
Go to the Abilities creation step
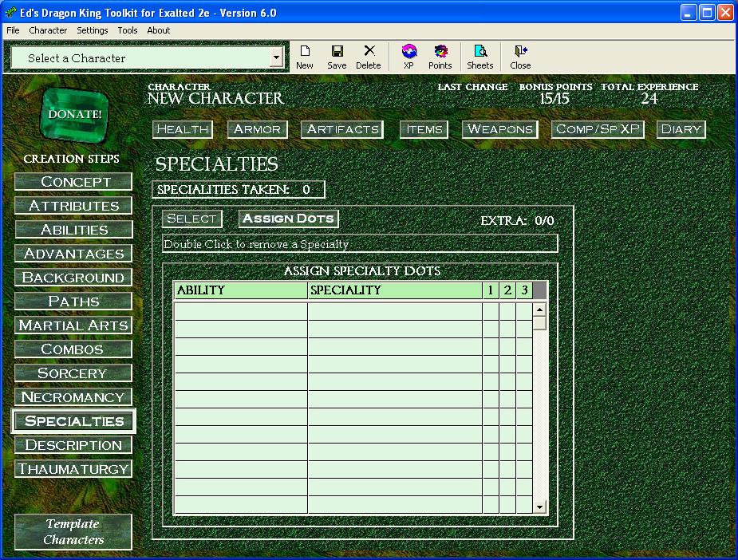pos(73,230)
